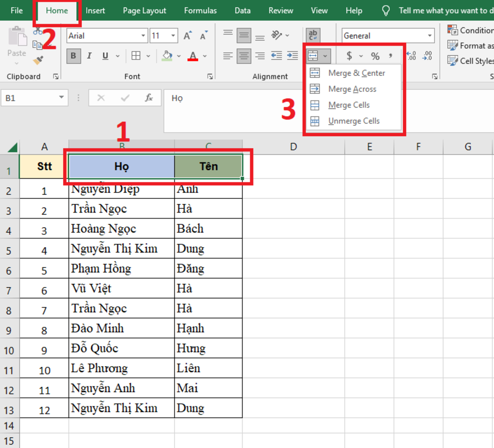This screenshot has width=494, height=448.
Task: Click Align Right icon
Action: click(260, 56)
